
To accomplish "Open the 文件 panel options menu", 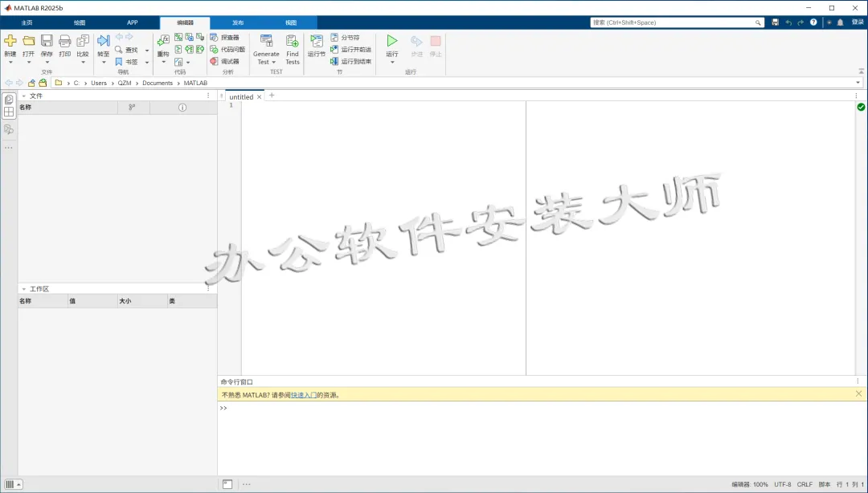I will click(208, 96).
